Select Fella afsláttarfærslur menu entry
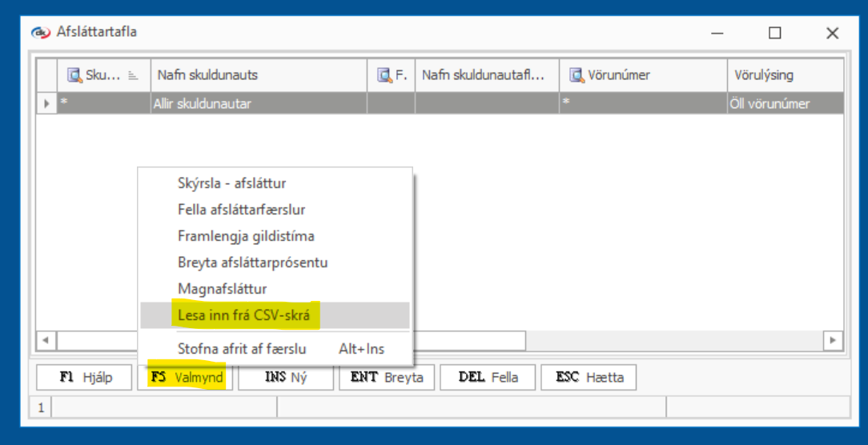 (241, 210)
